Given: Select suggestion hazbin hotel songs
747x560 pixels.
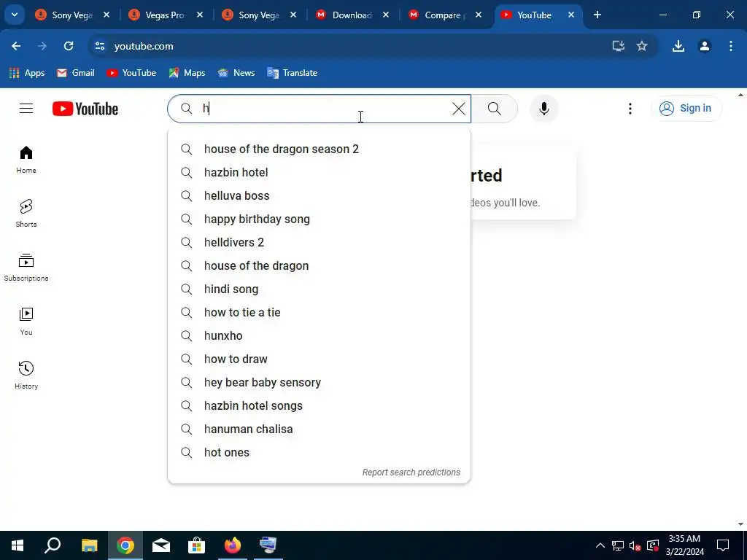Looking at the screenshot, I should (319, 405).
